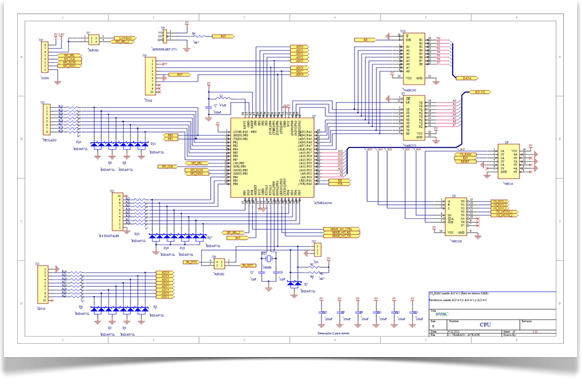
Task: Select the inductor symbol above the microcontroller
Action: coord(223,99)
